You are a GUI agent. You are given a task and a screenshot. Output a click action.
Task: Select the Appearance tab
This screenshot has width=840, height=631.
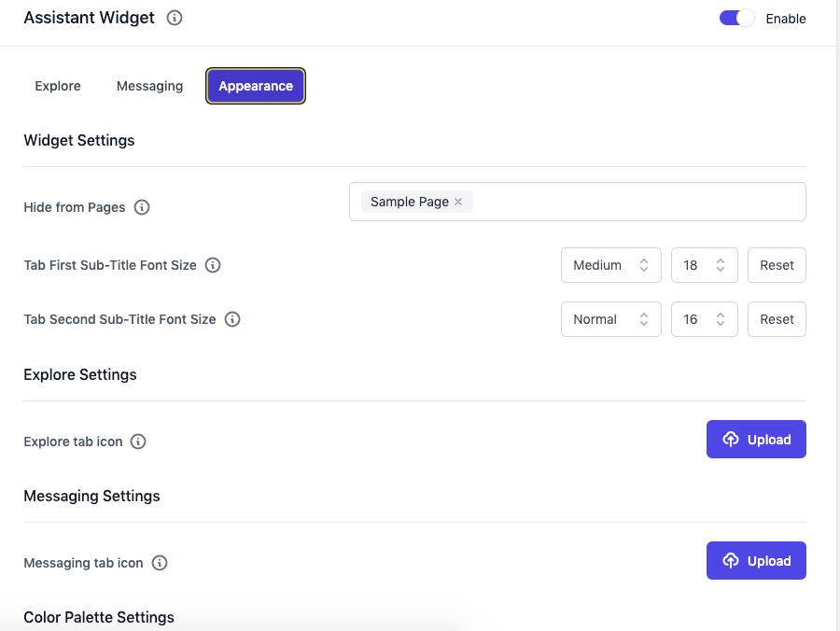click(x=256, y=86)
